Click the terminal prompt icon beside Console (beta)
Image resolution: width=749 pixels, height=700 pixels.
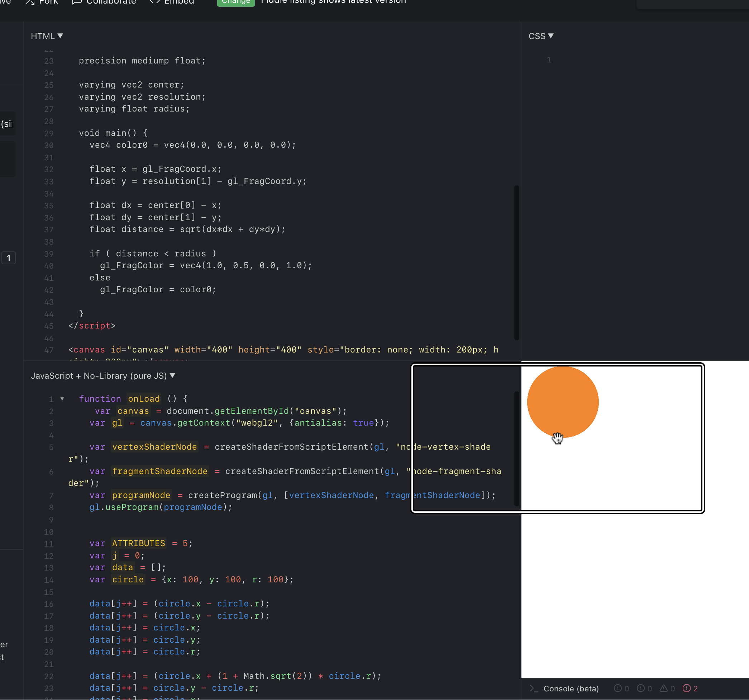pyautogui.click(x=534, y=688)
